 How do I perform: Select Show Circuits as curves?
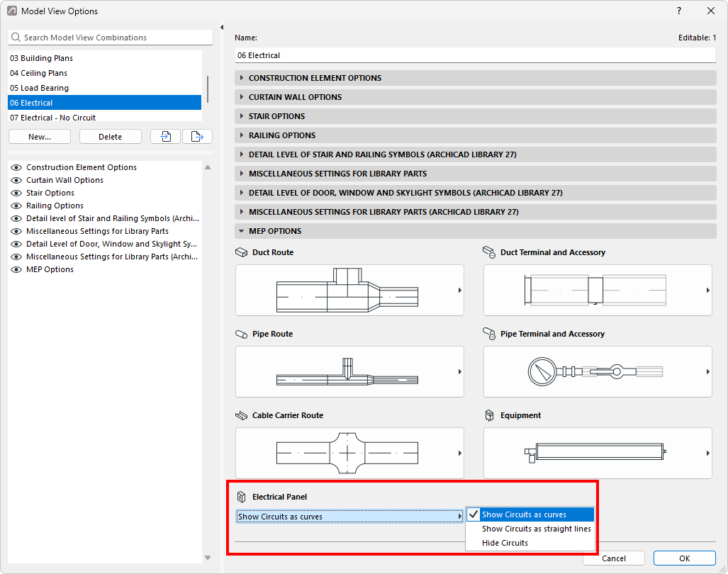coord(530,514)
